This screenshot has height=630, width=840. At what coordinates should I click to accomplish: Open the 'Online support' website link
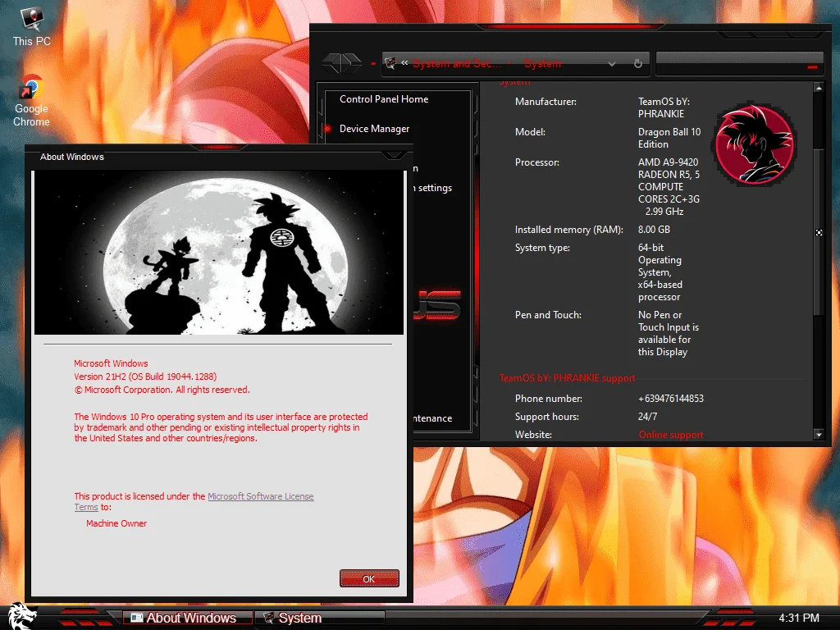[x=671, y=435]
